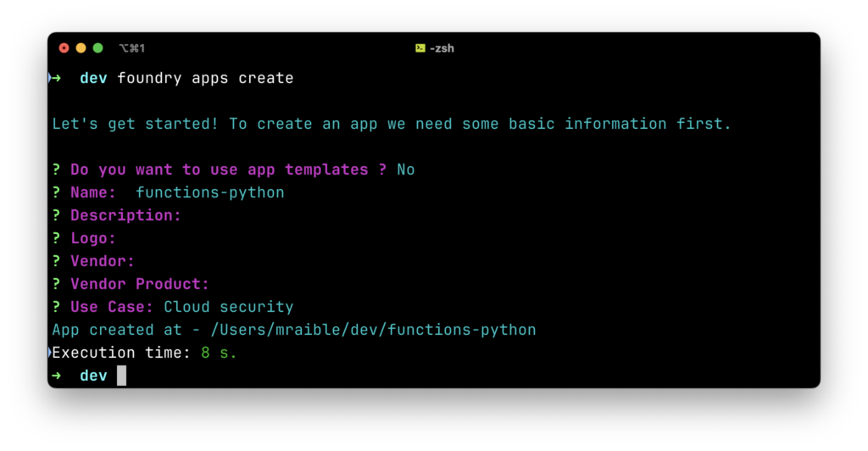The image size is (868, 451).
Task: Click the green maximize window button
Action: point(98,48)
